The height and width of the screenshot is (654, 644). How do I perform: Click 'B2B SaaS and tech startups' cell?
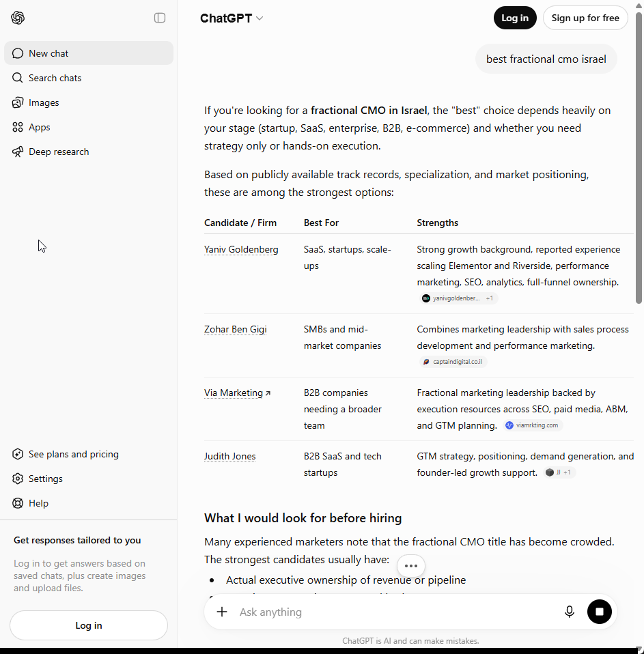343,464
